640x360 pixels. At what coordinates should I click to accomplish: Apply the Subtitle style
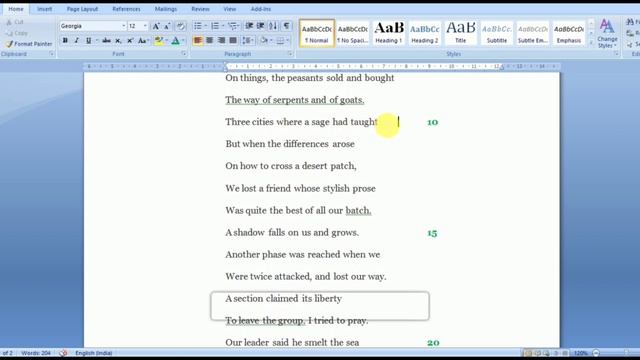point(497,33)
